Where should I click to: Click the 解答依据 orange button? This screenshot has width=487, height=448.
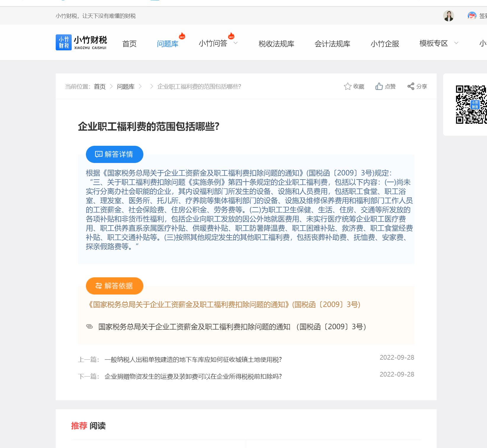click(x=114, y=286)
